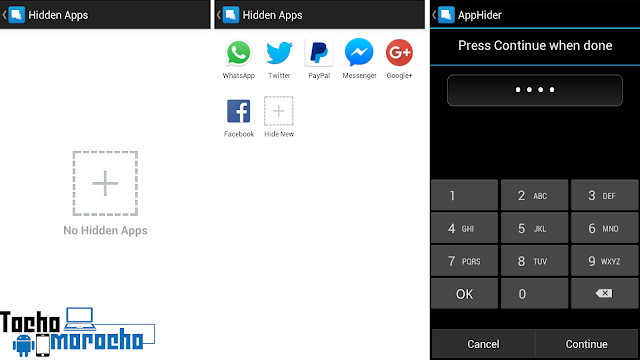Tap the app icon in the populated Hidden Apps header

(231, 15)
